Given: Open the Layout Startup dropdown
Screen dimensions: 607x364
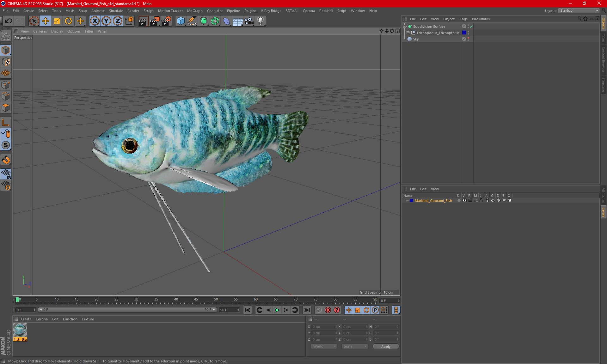Looking at the screenshot, I should coord(579,10).
